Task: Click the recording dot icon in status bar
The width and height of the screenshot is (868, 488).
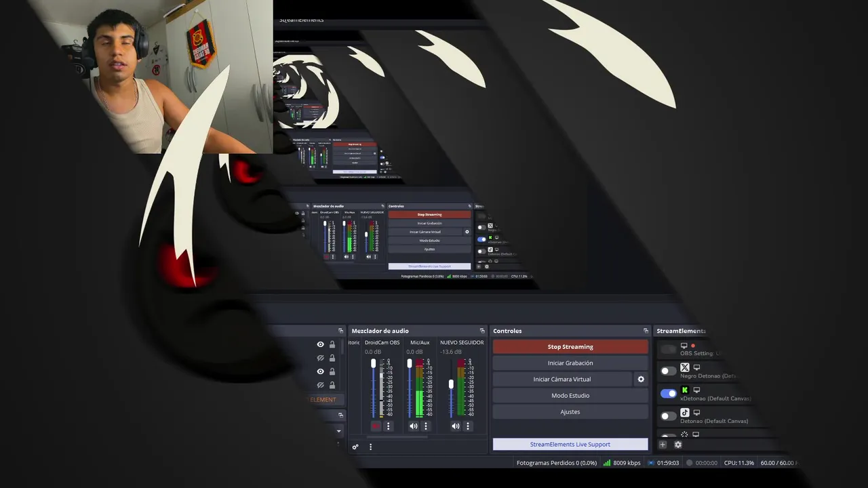Action: pyautogui.click(x=689, y=463)
